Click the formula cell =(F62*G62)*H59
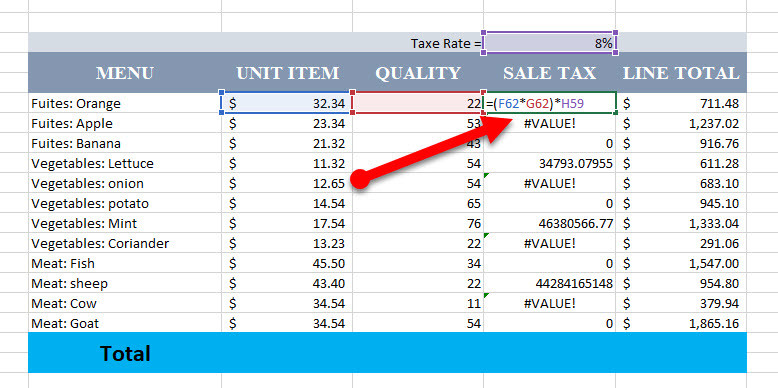778x388 pixels. [550, 103]
